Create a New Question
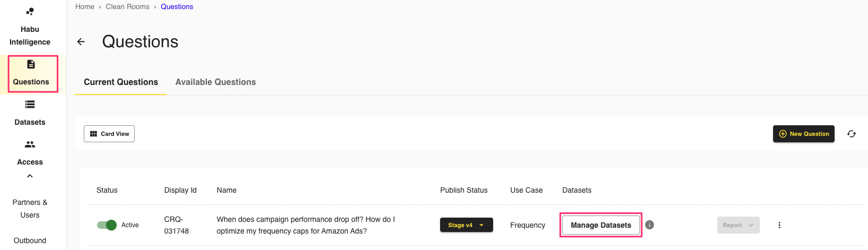 point(804,134)
